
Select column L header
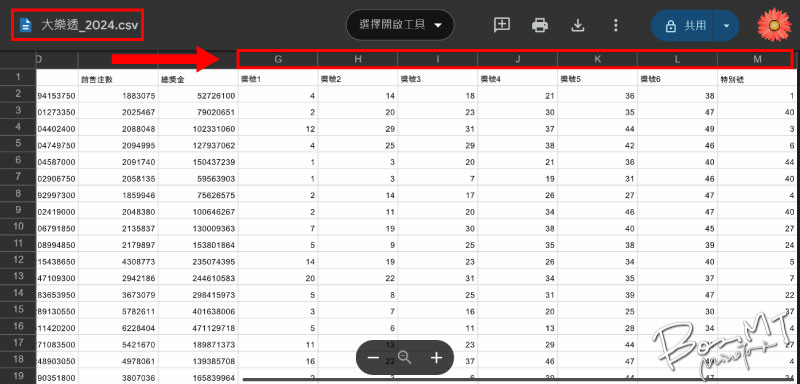(678, 59)
